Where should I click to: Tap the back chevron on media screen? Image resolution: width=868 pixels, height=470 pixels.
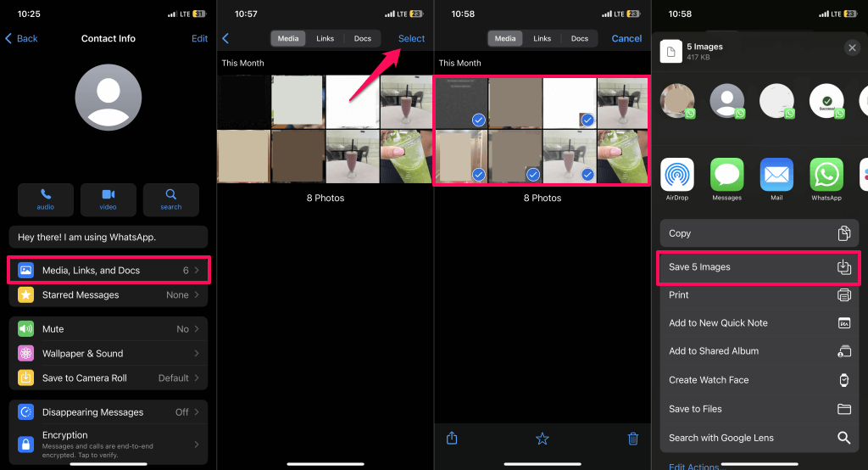point(225,38)
